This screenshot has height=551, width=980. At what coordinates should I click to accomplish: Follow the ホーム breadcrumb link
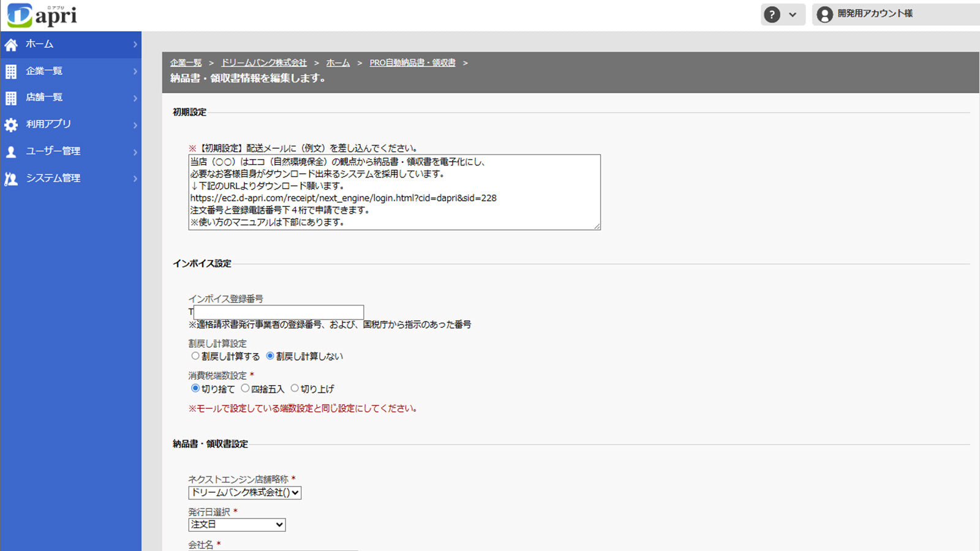point(338,63)
